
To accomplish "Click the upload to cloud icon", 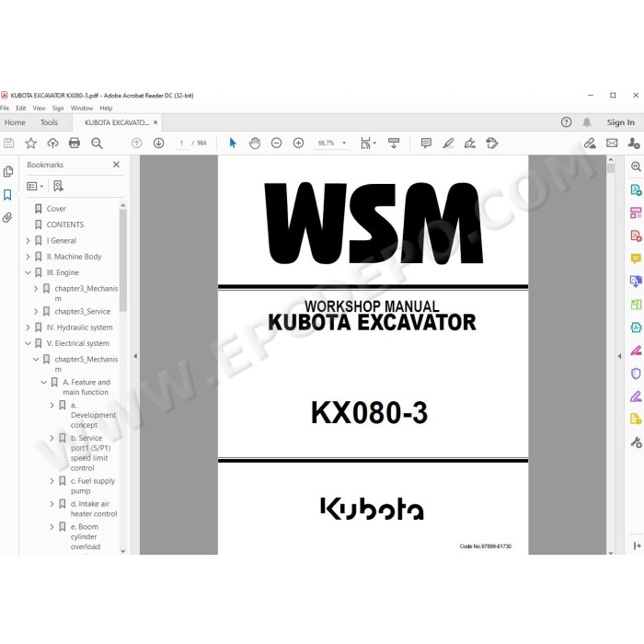I will pos(52,143).
